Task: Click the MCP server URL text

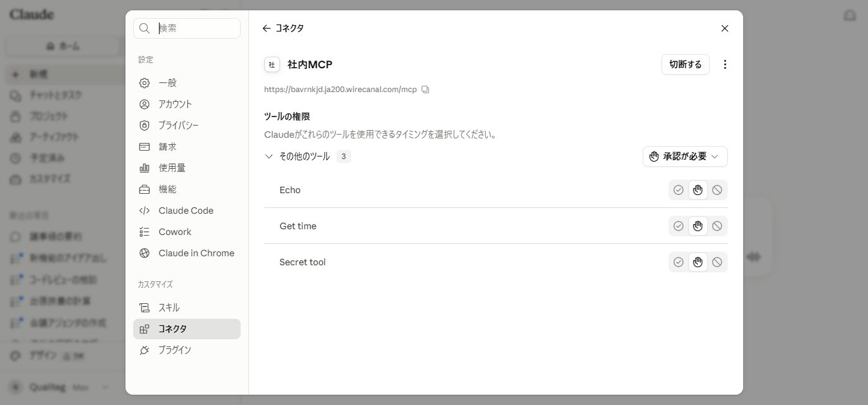Action: click(340, 89)
